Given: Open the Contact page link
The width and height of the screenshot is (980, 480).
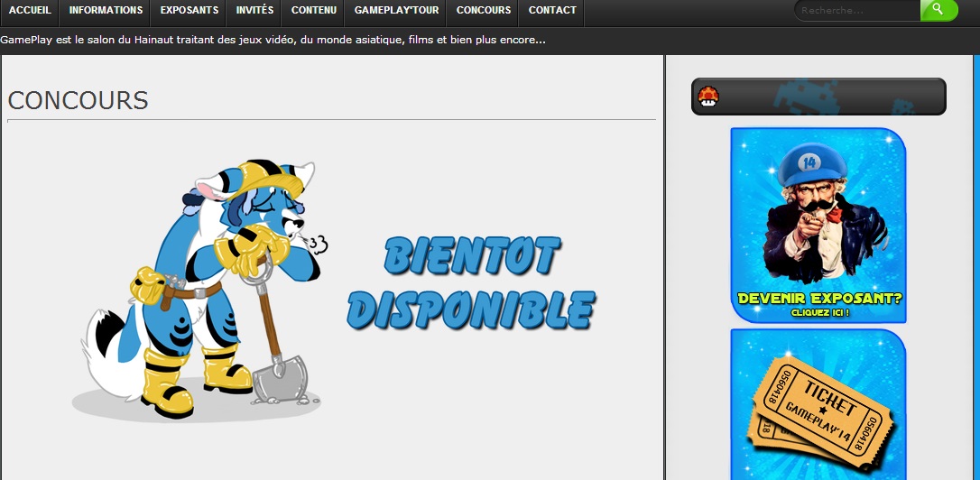Looking at the screenshot, I should point(552,11).
